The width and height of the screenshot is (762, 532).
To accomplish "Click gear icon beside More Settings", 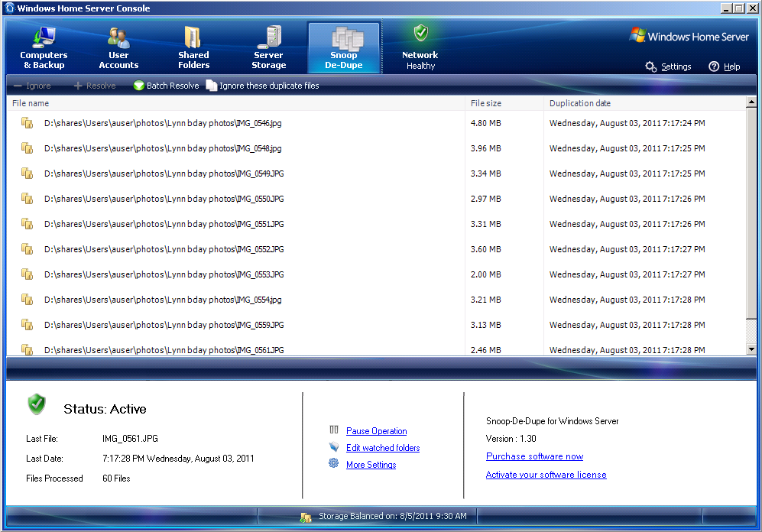I will (333, 463).
